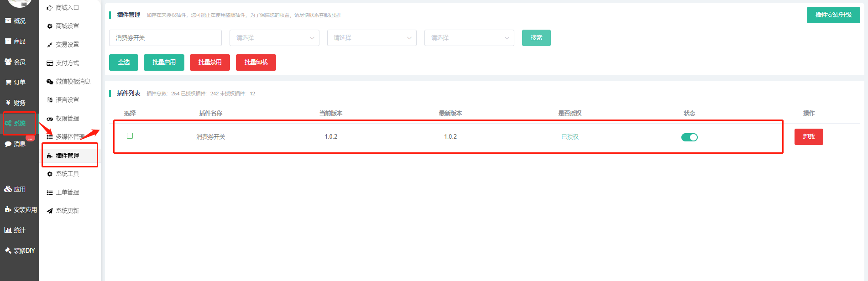
Task: Open 工单管理 submenu label
Action: pyautogui.click(x=67, y=193)
